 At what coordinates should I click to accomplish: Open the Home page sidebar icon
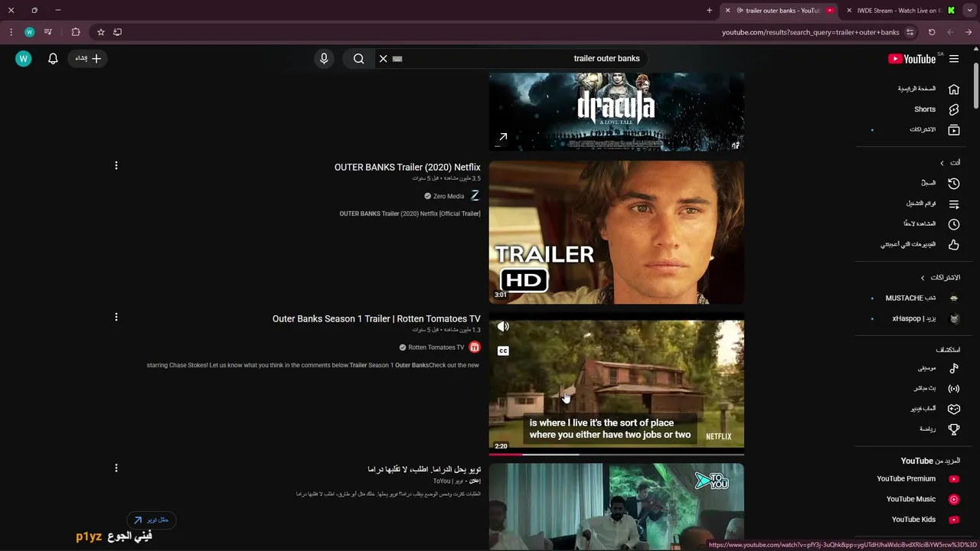coord(954,89)
